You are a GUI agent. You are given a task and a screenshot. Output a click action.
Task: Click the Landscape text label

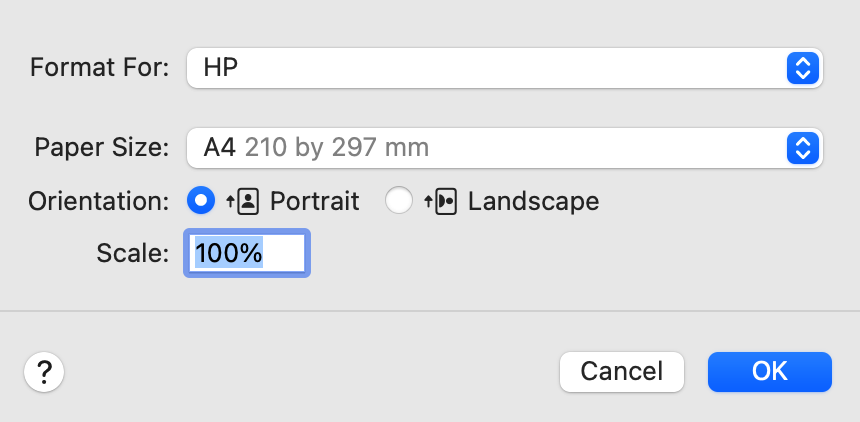point(533,201)
